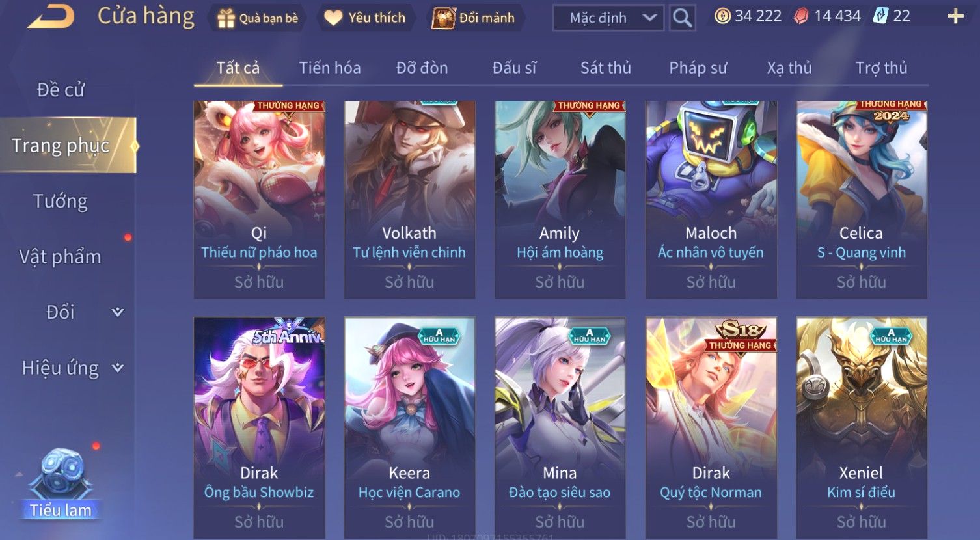The height and width of the screenshot is (540, 980).
Task: Switch to the Pháp sư tab
Action: point(698,68)
